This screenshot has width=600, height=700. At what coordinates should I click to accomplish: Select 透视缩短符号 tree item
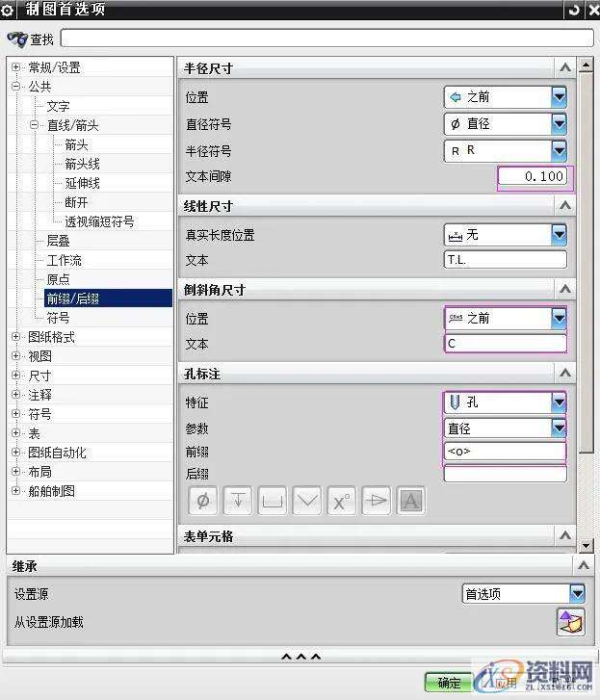click(99, 221)
